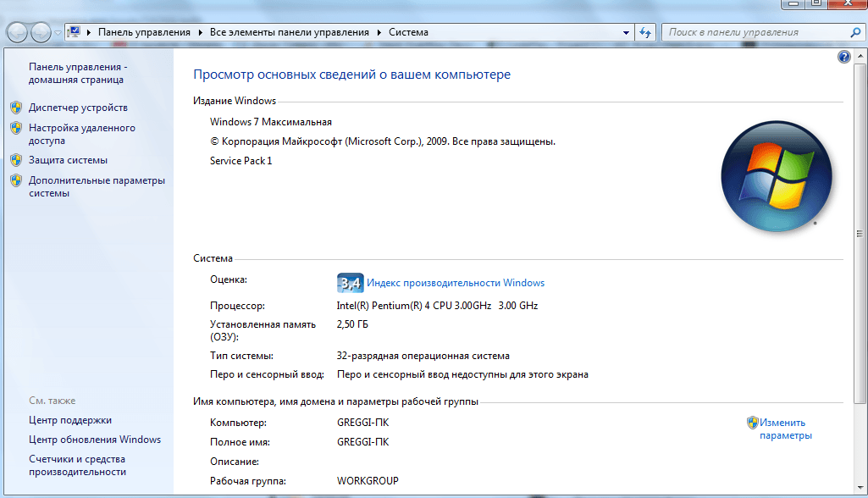Select Система breadcrumb in address bar

[x=408, y=32]
